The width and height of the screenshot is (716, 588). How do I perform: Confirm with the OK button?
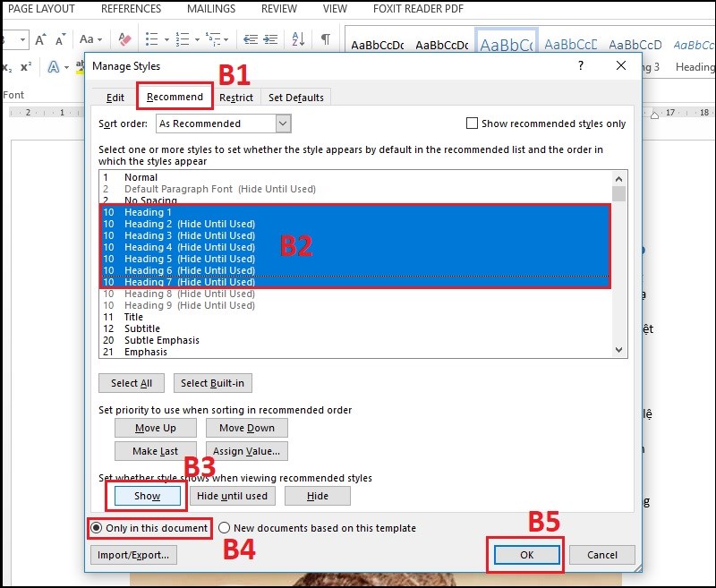(x=526, y=555)
